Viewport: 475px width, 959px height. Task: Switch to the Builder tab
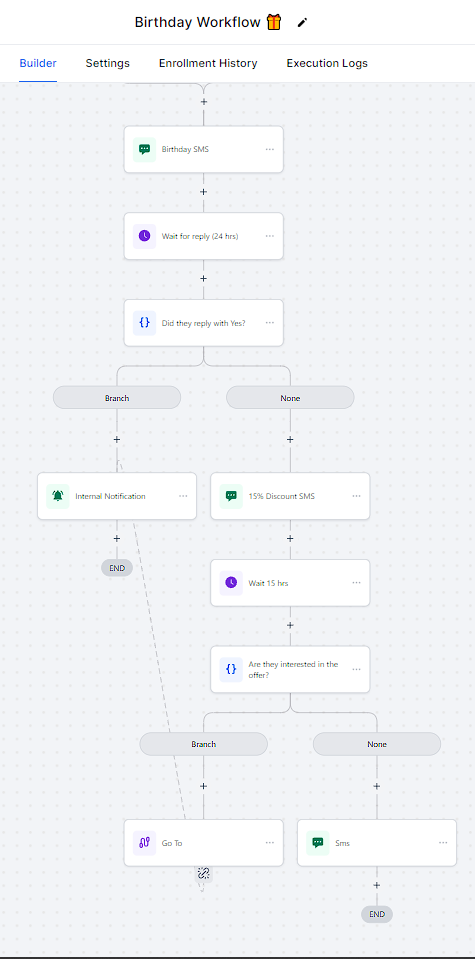click(38, 64)
